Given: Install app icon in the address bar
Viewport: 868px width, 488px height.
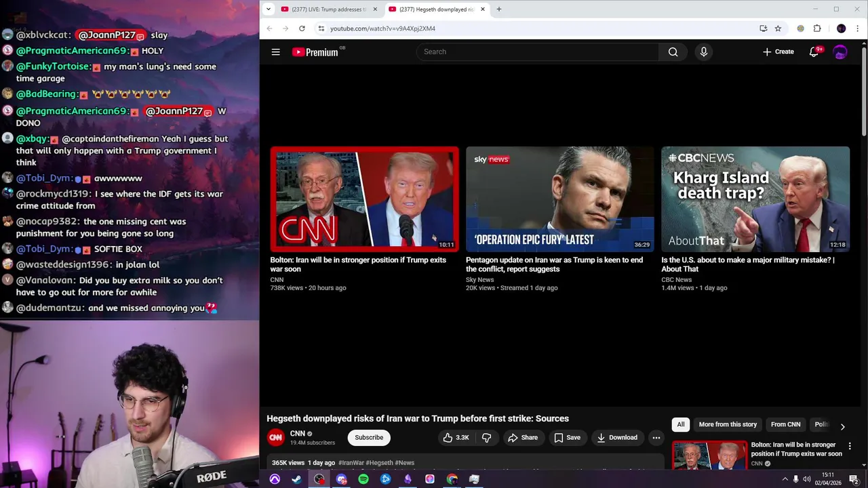Looking at the screenshot, I should pos(763,28).
